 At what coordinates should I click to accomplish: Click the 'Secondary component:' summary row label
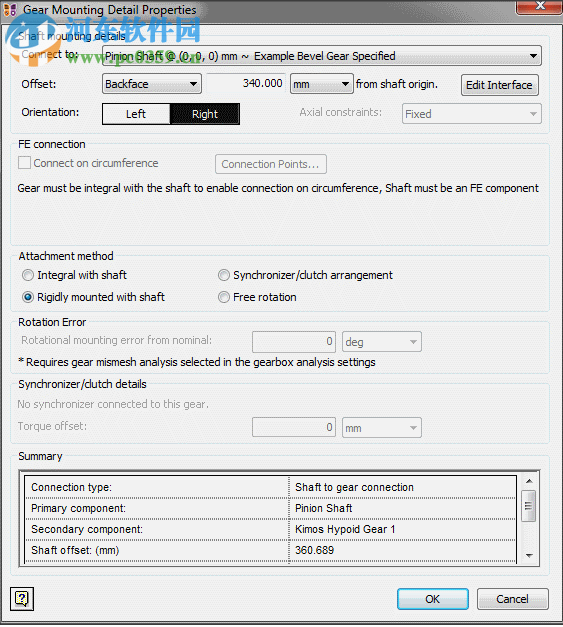pos(87,529)
